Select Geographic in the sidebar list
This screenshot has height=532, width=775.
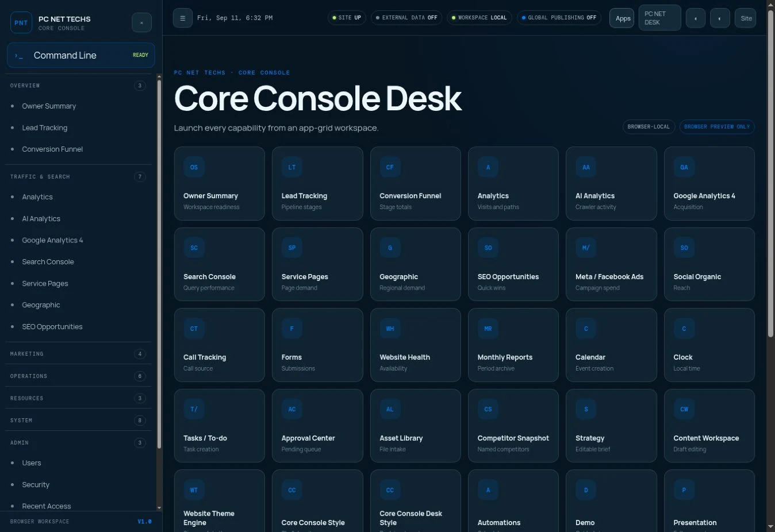pyautogui.click(x=78, y=305)
